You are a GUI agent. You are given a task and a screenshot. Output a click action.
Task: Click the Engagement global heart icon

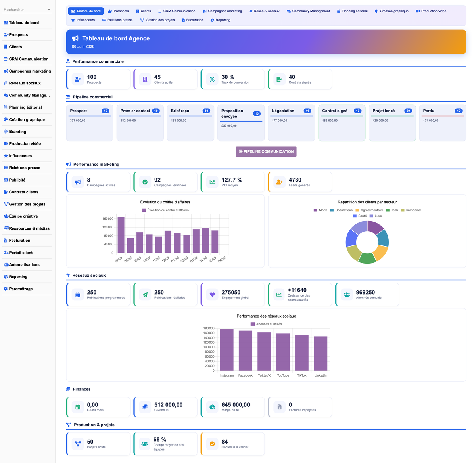point(212,295)
